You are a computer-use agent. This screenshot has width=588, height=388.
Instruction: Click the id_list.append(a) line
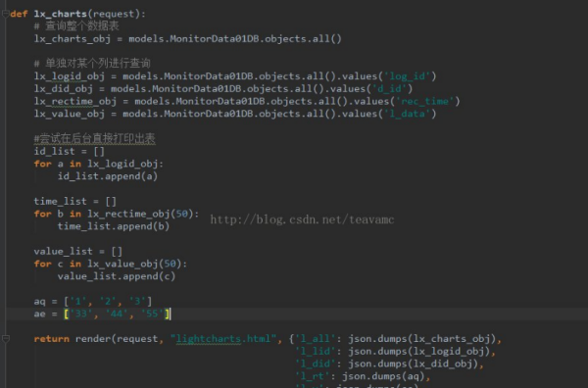(108, 176)
